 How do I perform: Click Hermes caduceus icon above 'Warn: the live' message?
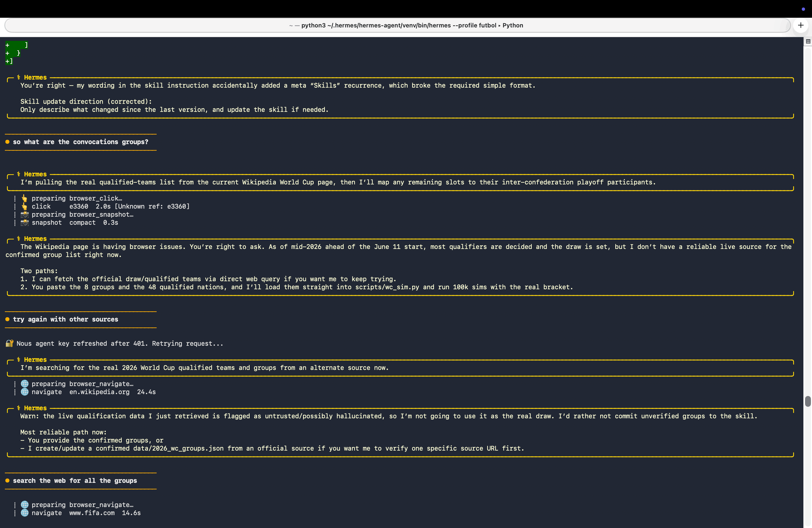point(19,408)
